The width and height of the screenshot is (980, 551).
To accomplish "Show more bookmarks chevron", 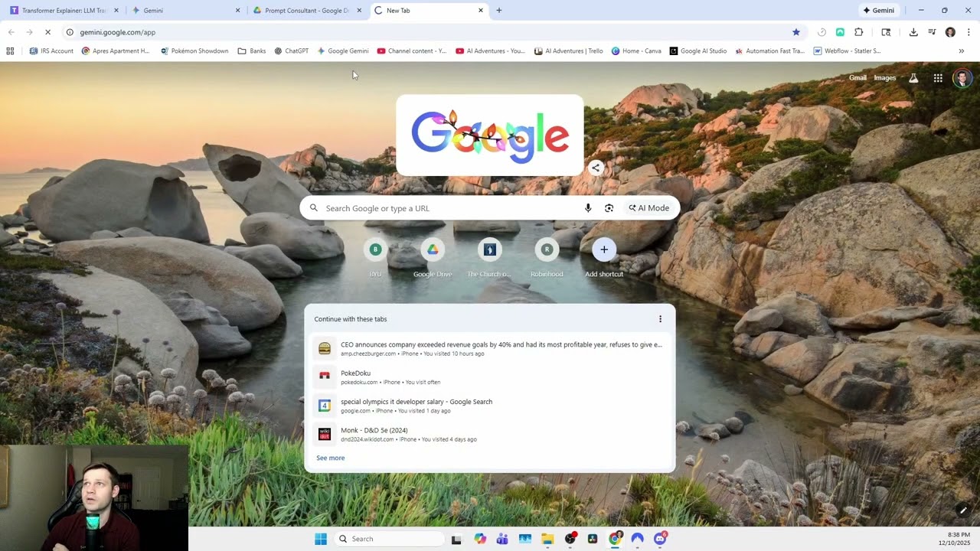I will tap(961, 51).
